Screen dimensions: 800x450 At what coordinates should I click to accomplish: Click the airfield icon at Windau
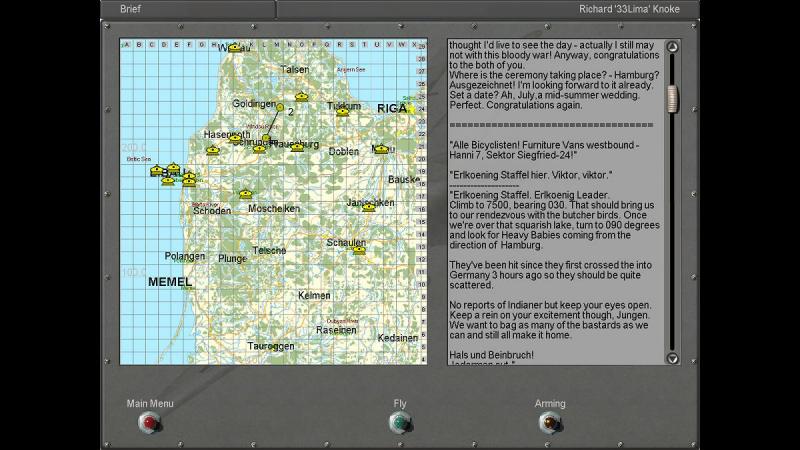(x=234, y=48)
